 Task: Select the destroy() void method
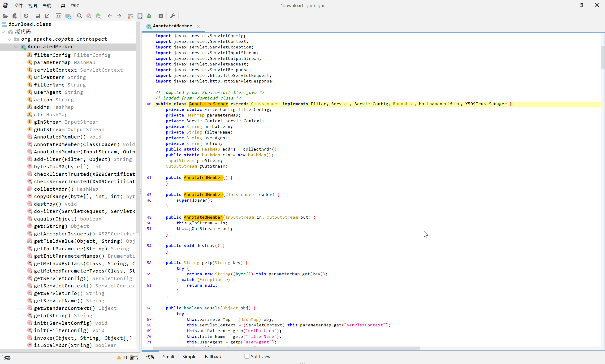coord(55,204)
